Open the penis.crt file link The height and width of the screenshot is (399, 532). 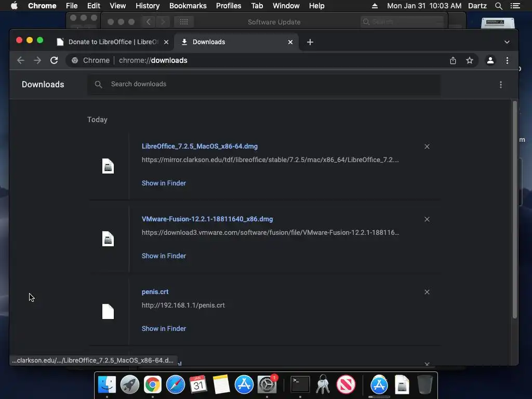pyautogui.click(x=155, y=292)
